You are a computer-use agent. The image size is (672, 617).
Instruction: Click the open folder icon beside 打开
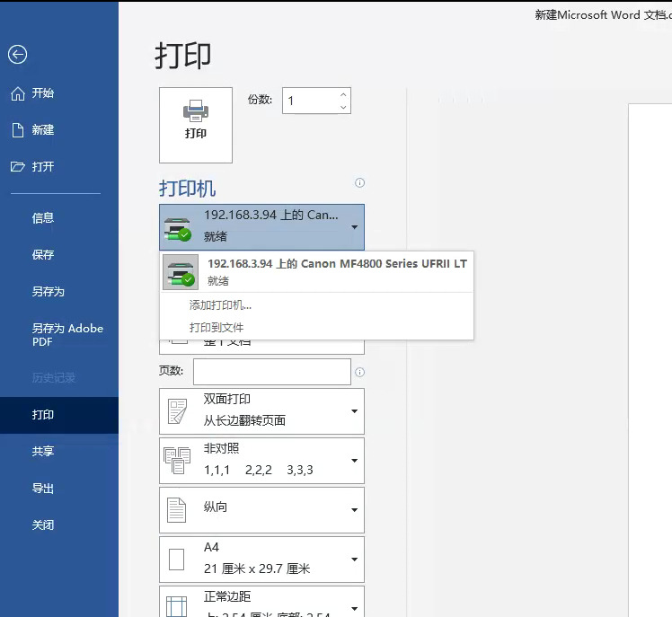pyautogui.click(x=18, y=166)
